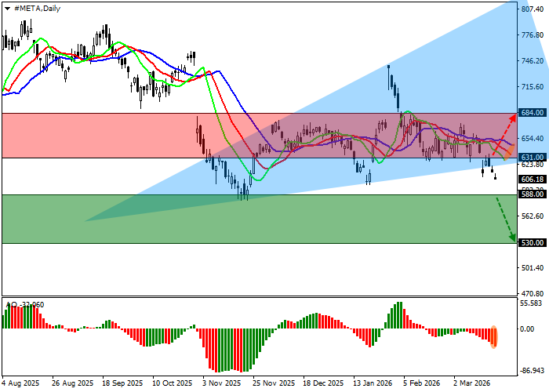Click the 684.00 price level tag
549x392 pixels.
(x=532, y=113)
